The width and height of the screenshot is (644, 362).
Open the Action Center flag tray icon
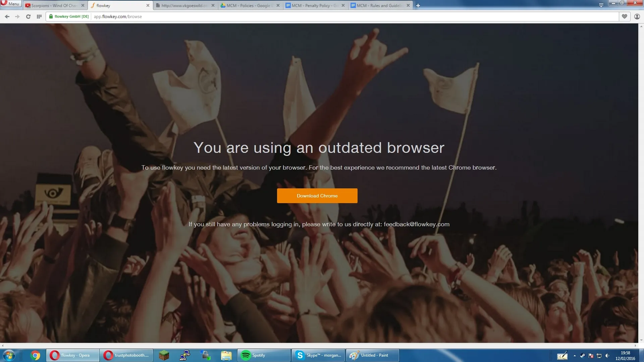coord(591,356)
